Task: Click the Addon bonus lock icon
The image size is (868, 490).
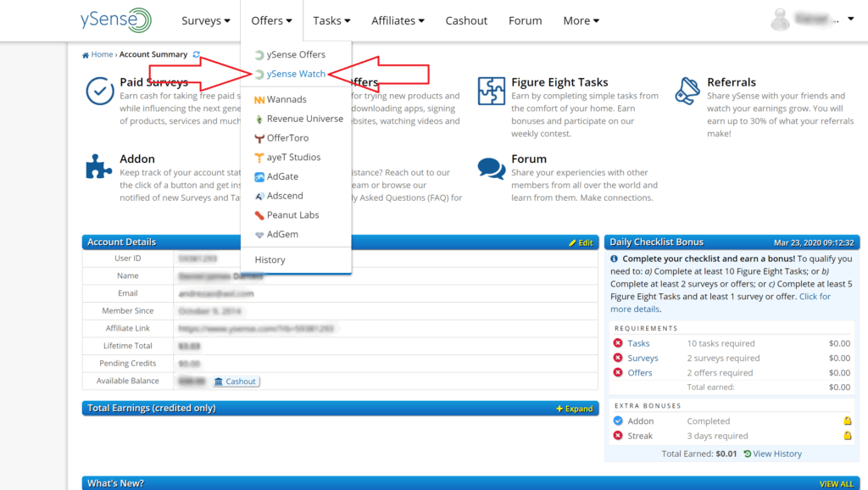Action: pos(847,420)
